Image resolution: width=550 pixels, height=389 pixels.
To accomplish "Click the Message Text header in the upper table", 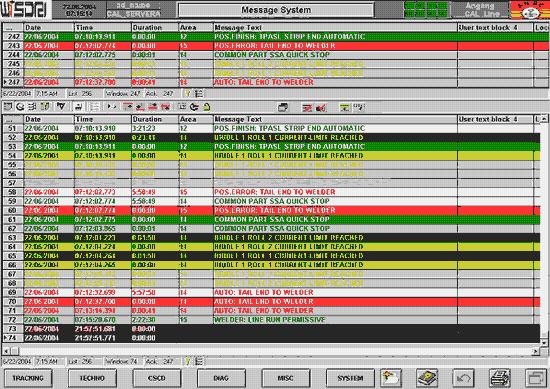I will (x=335, y=27).
